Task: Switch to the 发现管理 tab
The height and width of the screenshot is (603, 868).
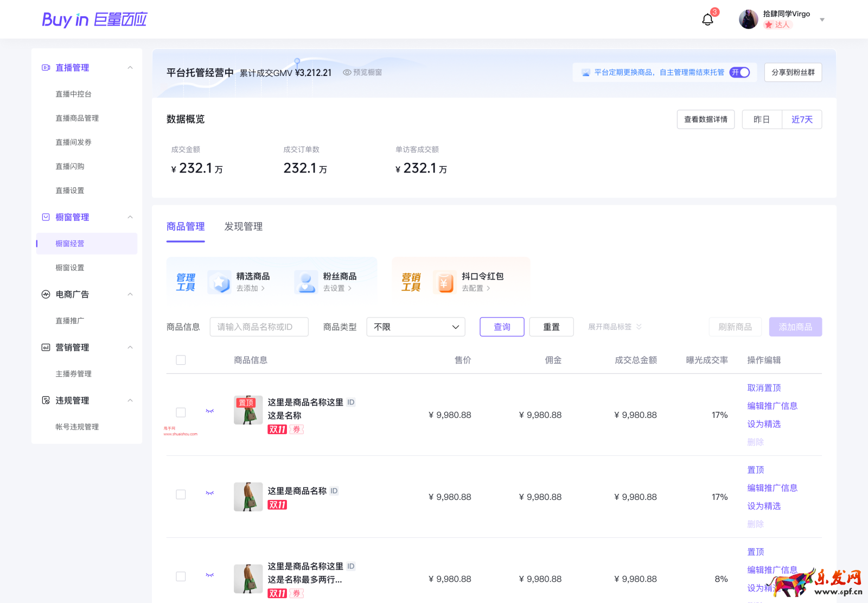Action: (x=243, y=226)
